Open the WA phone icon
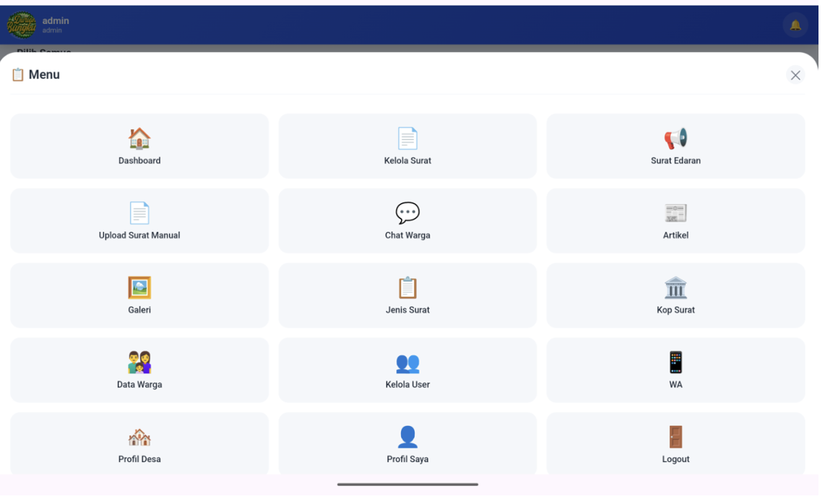 click(675, 362)
